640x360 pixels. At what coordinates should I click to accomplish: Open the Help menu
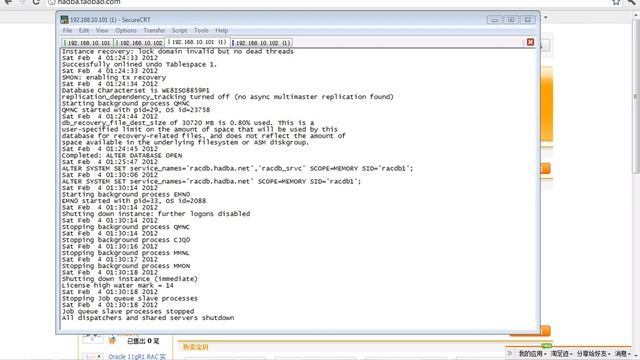(222, 31)
